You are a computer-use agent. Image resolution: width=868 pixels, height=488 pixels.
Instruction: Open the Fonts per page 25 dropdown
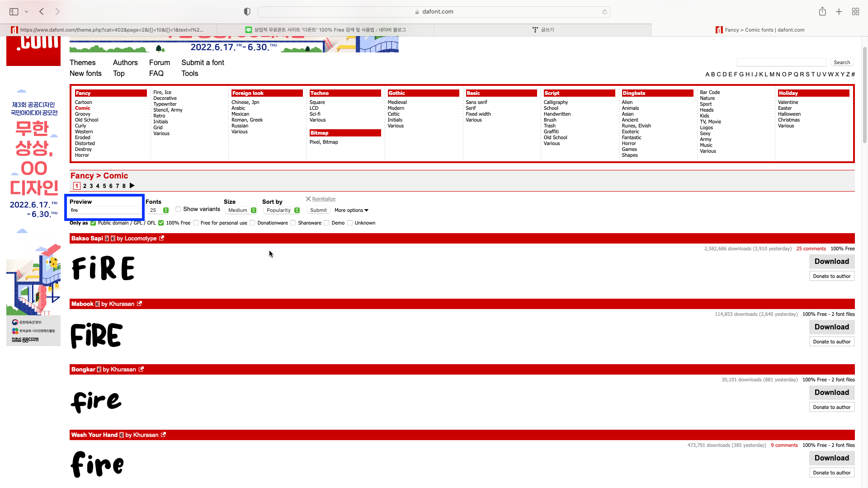point(158,210)
